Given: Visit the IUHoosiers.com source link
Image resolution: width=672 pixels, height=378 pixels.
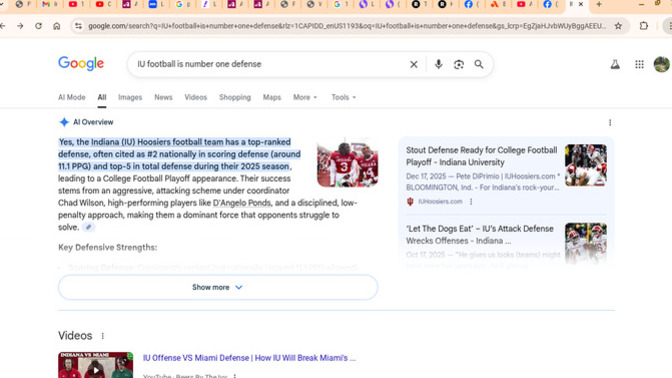Looking at the screenshot, I should (440, 201).
